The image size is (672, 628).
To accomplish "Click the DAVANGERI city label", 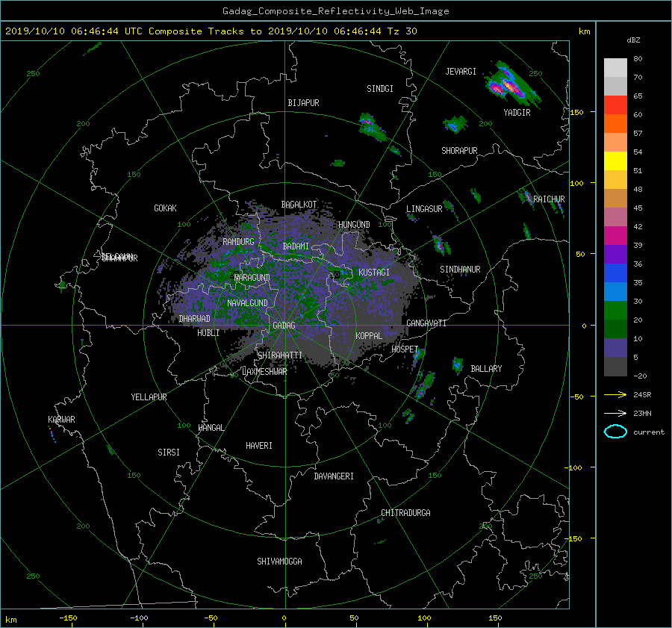I will [x=334, y=476].
